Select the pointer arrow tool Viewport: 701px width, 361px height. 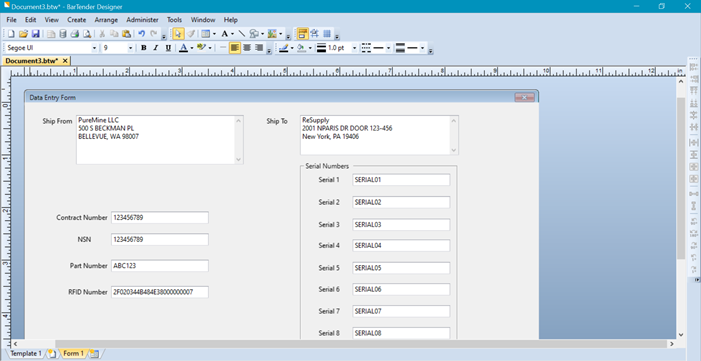tap(178, 34)
